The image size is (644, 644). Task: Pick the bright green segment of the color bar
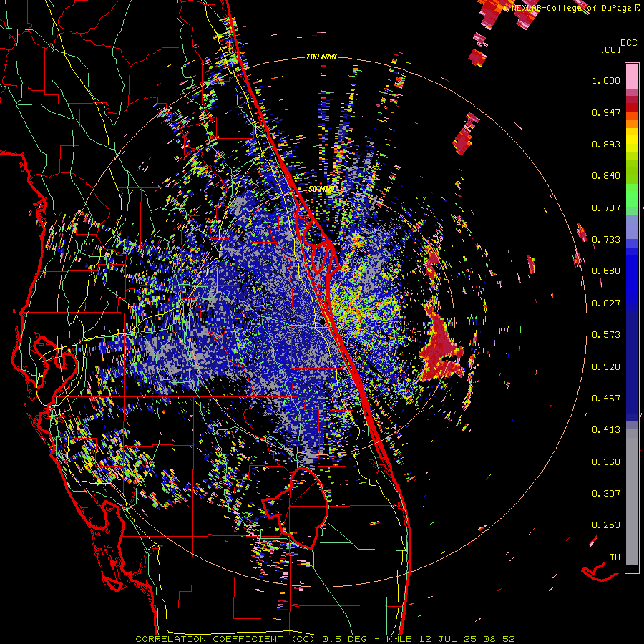(x=632, y=195)
